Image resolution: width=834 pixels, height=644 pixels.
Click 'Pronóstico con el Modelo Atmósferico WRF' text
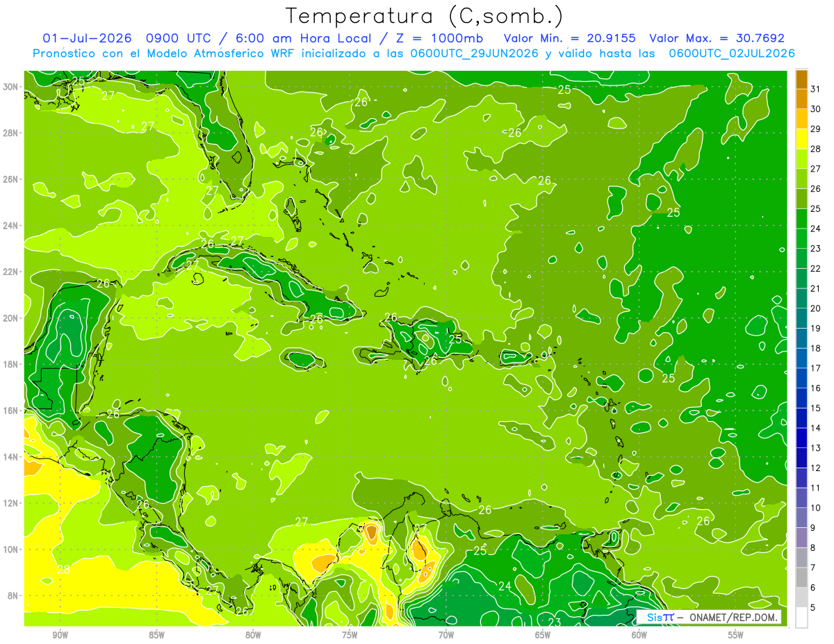pyautogui.click(x=164, y=53)
